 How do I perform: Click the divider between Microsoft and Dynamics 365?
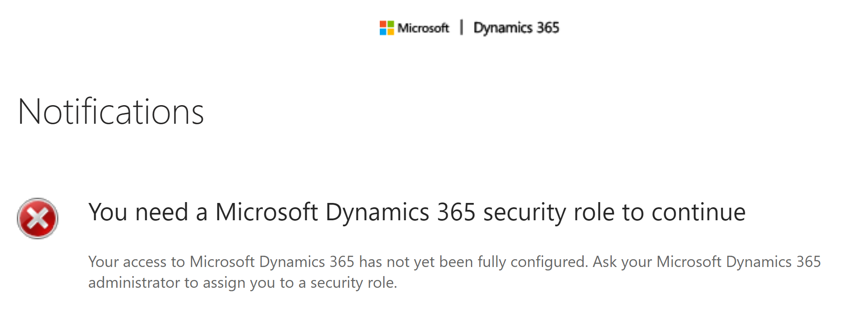461,27
